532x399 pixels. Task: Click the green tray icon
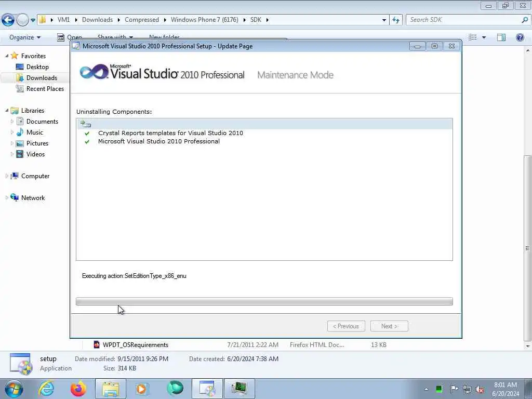439,389
